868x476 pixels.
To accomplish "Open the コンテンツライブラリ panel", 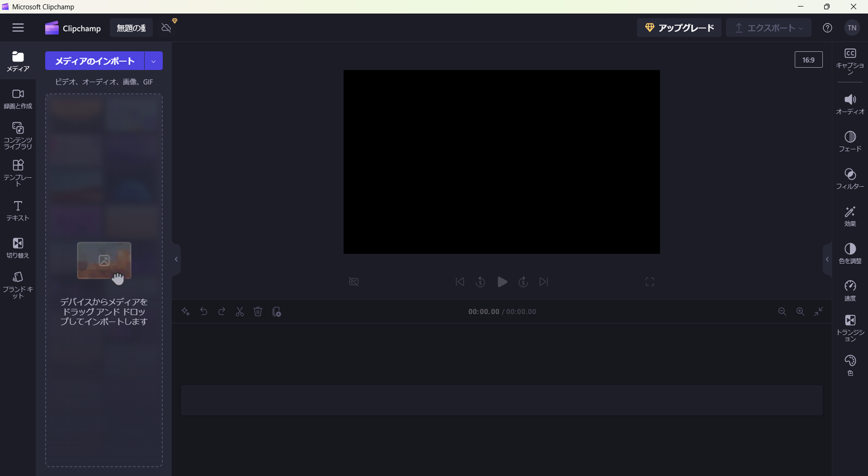I will [x=18, y=135].
